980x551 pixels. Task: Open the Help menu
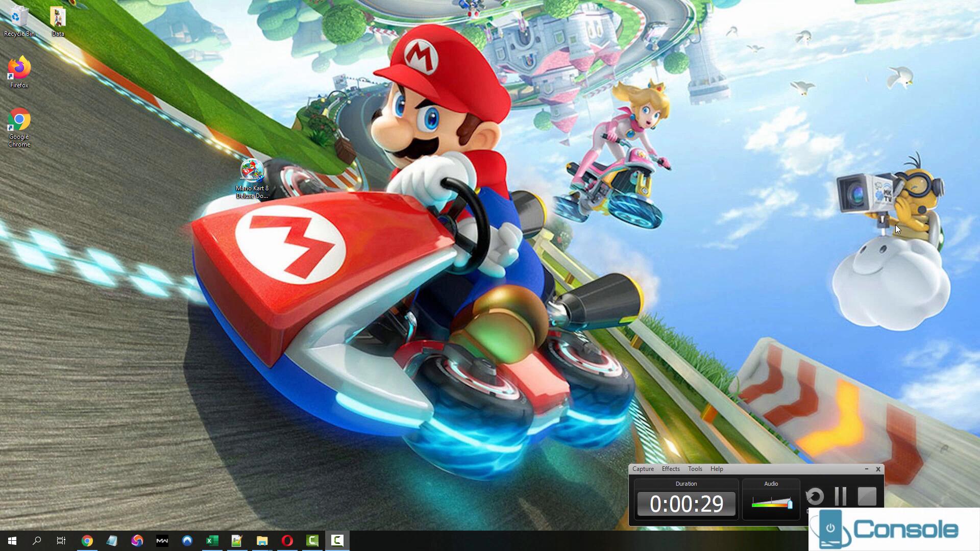(x=716, y=469)
